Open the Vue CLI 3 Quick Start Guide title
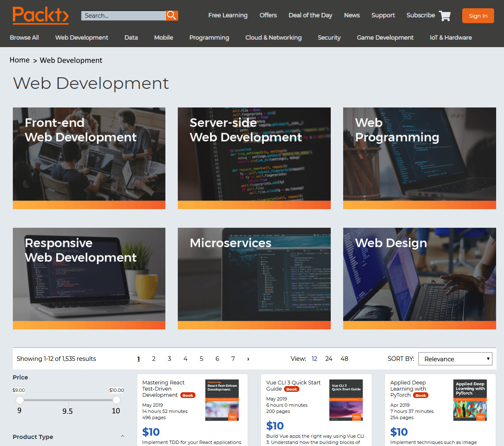504x446 pixels. point(293,386)
